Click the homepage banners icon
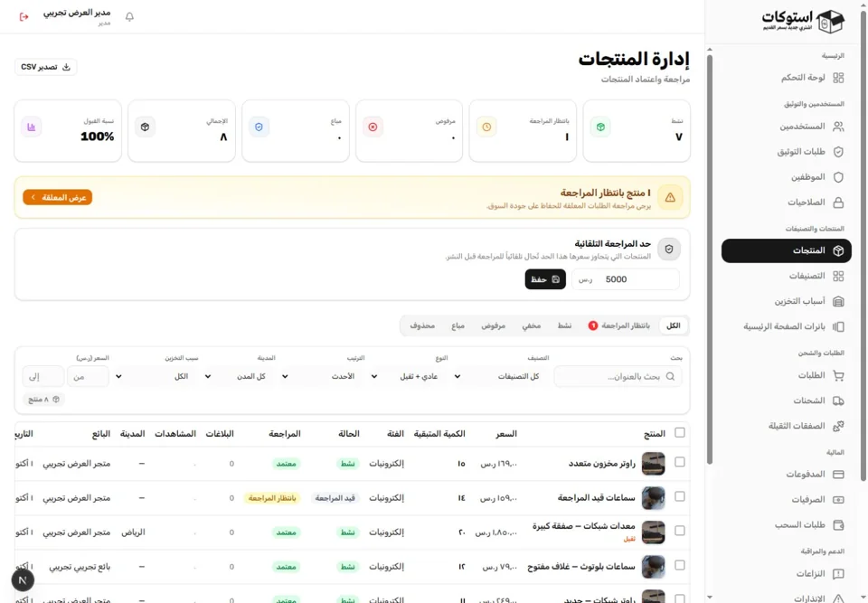Screen dimensions: 868x603 (x=838, y=326)
